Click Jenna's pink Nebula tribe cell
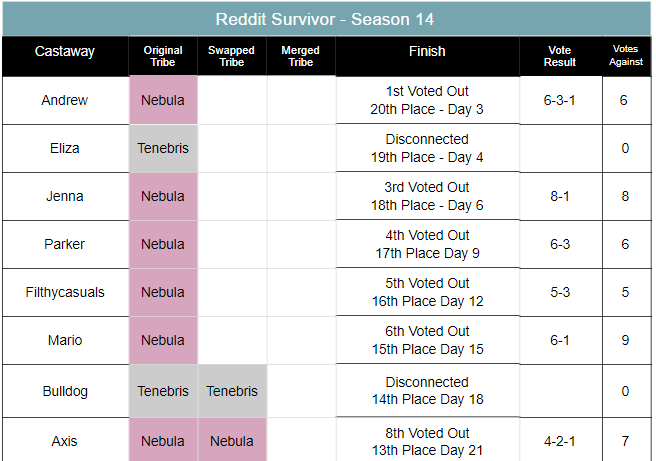 coord(163,196)
